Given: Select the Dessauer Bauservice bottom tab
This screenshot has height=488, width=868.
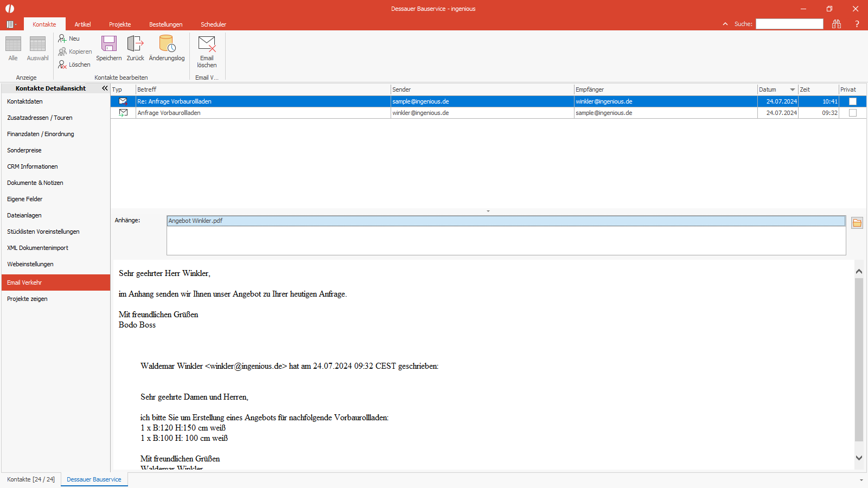Looking at the screenshot, I should tap(94, 479).
